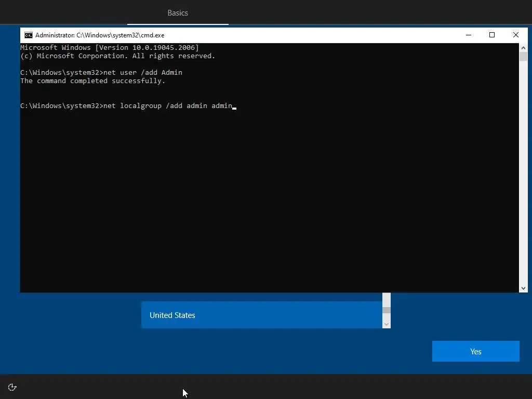Image resolution: width=532 pixels, height=399 pixels.
Task: Click the cmd scrollbar up arrow
Action: coord(523,47)
